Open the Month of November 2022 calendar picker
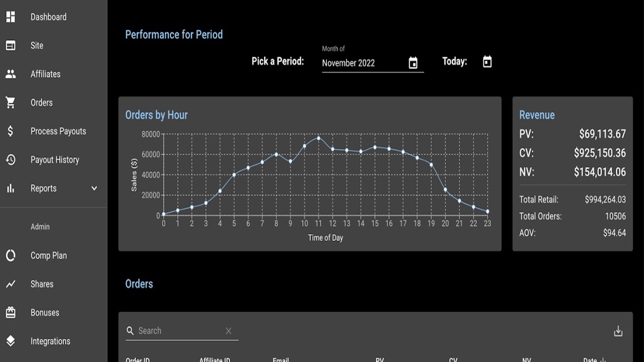644x362 pixels. coord(412,63)
